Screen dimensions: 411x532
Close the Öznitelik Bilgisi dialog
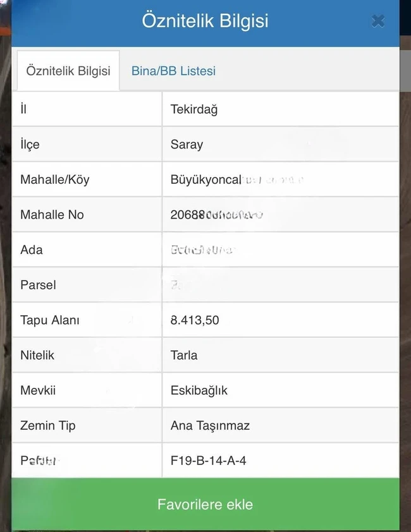(x=378, y=21)
